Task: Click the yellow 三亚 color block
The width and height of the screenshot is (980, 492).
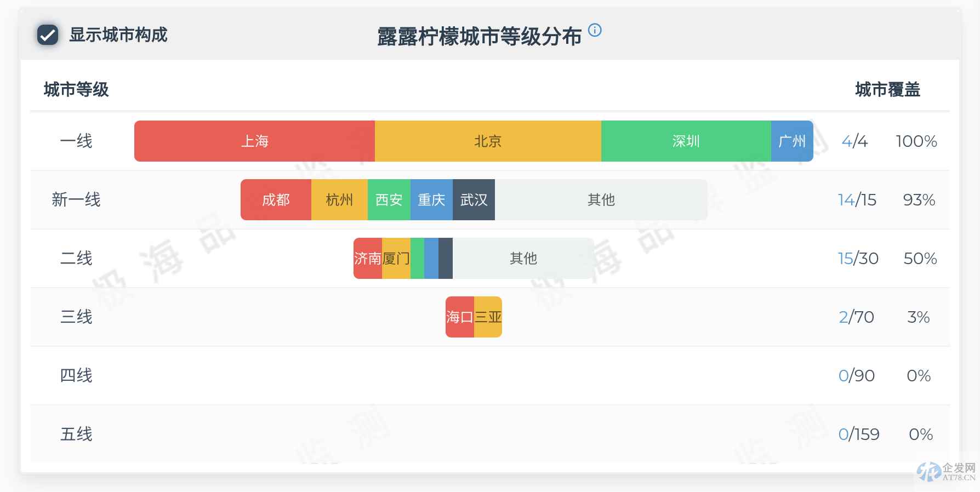Action: coord(488,317)
